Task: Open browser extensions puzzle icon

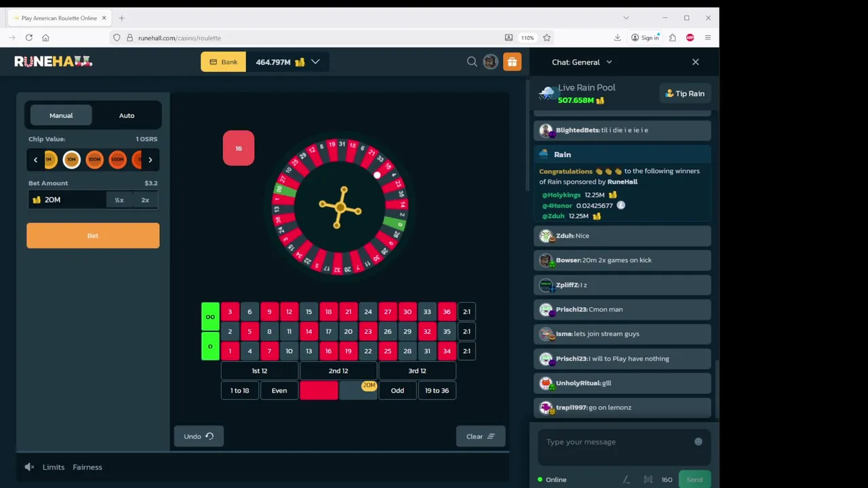Action: (x=672, y=38)
